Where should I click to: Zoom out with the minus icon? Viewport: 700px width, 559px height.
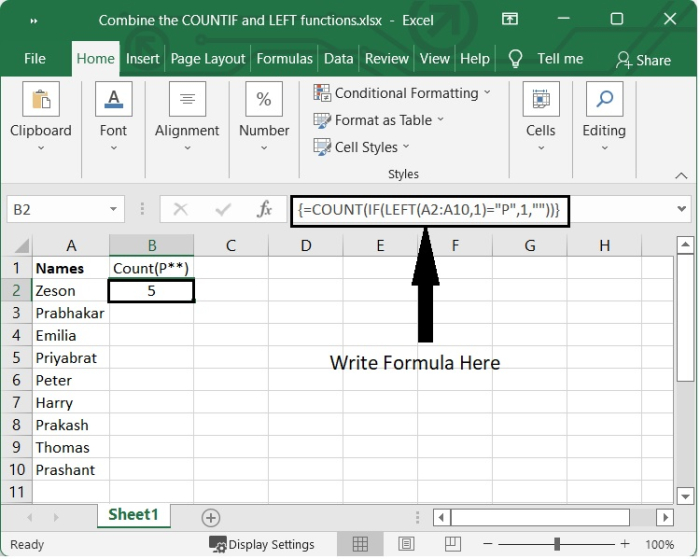pyautogui.click(x=488, y=544)
